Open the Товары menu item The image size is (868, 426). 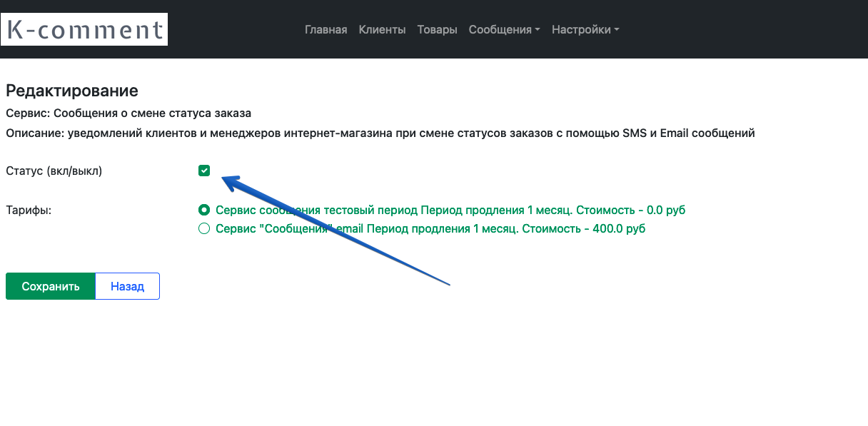point(438,30)
